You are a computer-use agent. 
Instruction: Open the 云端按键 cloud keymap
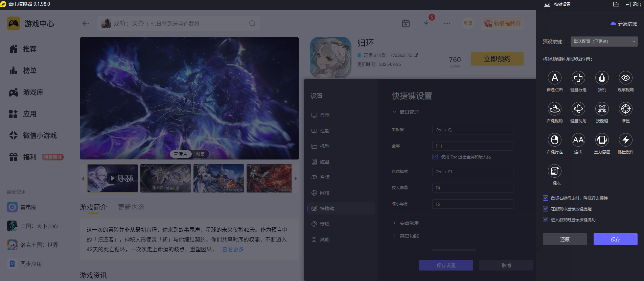624,24
